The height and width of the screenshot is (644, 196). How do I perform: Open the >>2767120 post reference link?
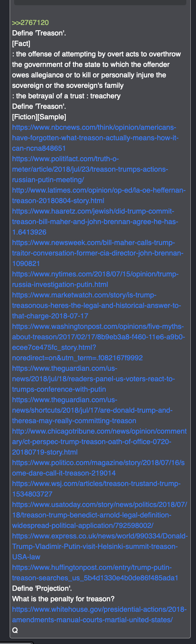point(30,23)
